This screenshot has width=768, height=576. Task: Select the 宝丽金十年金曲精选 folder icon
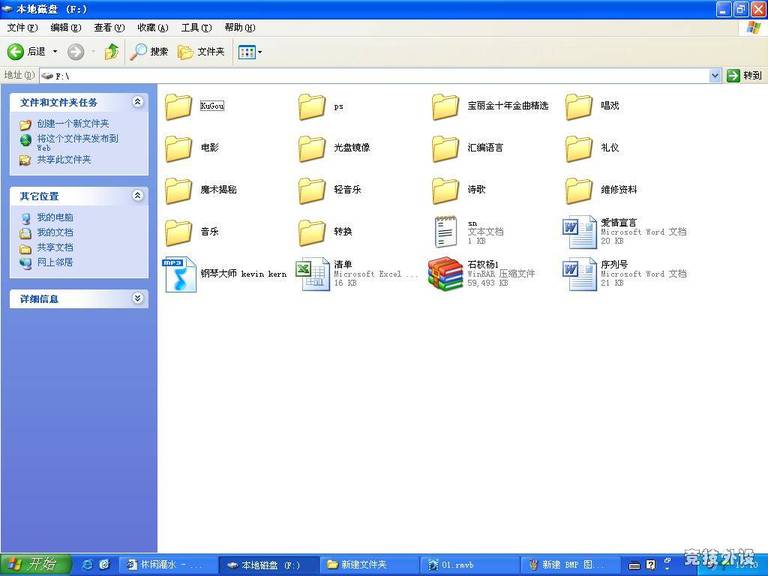tap(445, 107)
